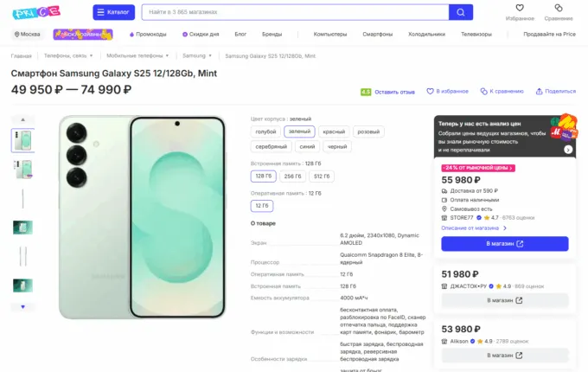This screenshot has height=372, width=588.
Task: Open Сравнение compare icon in header
Action: coord(559,8)
